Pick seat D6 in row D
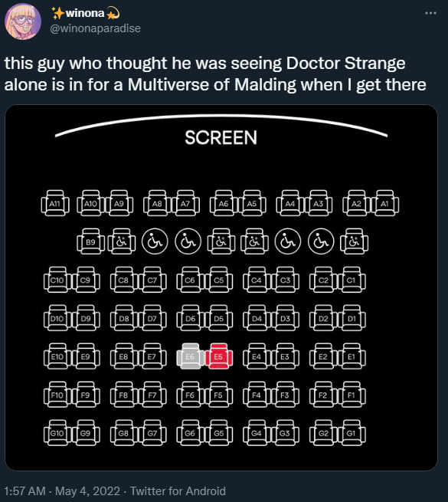Screen dimensions: 448x502 [x=190, y=318]
